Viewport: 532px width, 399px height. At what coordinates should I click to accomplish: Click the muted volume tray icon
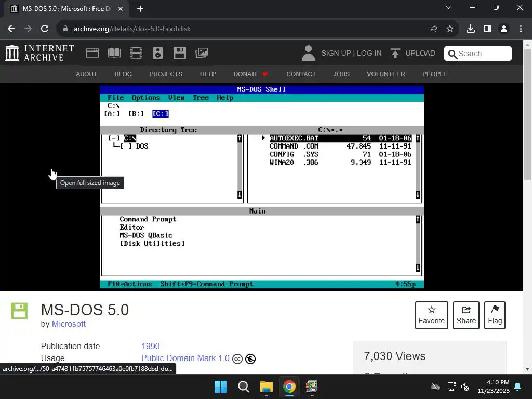pos(465,387)
